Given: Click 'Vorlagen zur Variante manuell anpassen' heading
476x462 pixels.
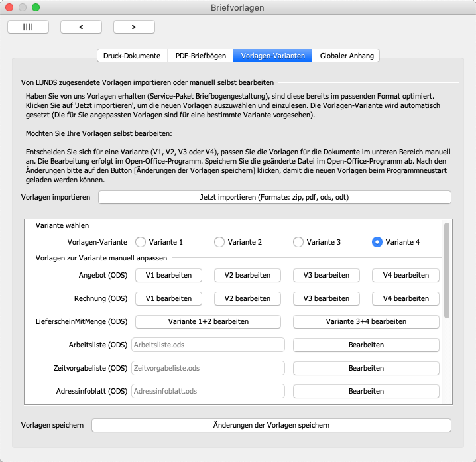Looking at the screenshot, I should pyautogui.click(x=101, y=258).
